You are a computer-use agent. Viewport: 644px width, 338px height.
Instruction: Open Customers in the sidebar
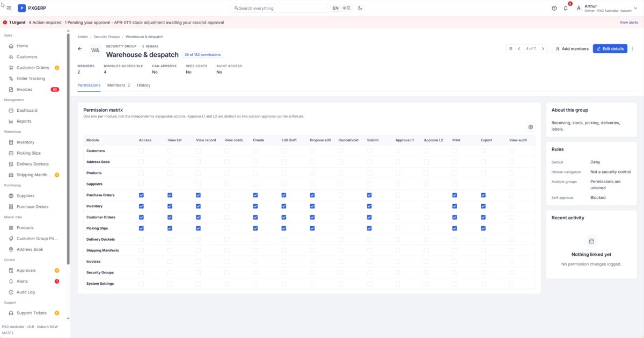coord(33,57)
